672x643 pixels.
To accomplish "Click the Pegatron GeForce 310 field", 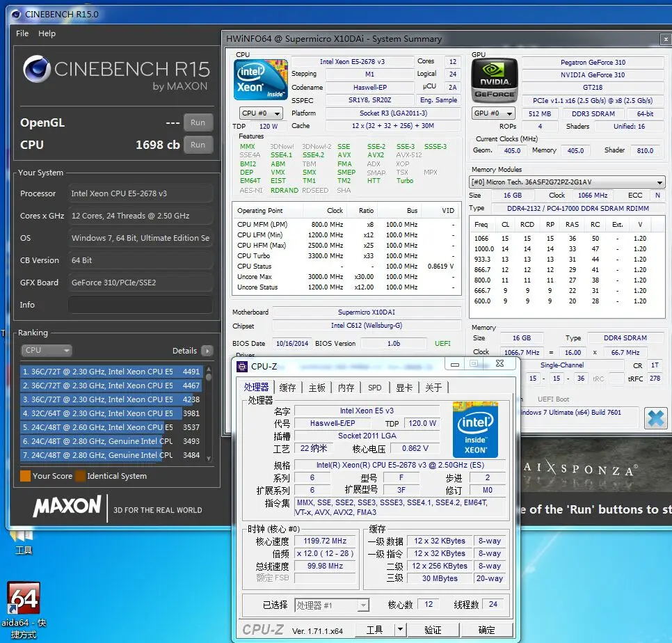I will pyautogui.click(x=593, y=62).
